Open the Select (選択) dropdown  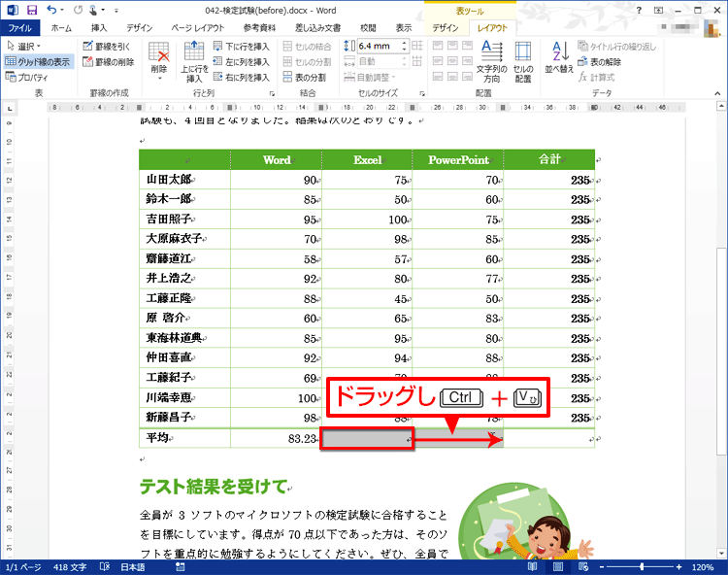click(24, 46)
